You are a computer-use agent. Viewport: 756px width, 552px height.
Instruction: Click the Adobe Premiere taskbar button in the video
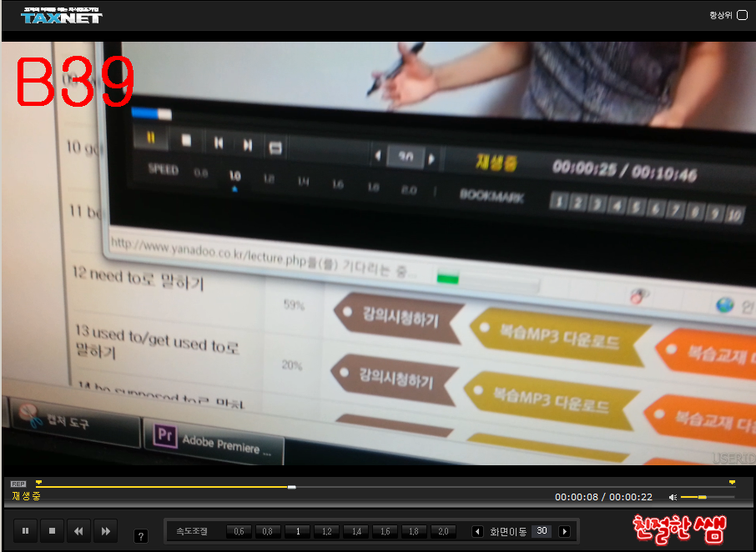tap(214, 441)
